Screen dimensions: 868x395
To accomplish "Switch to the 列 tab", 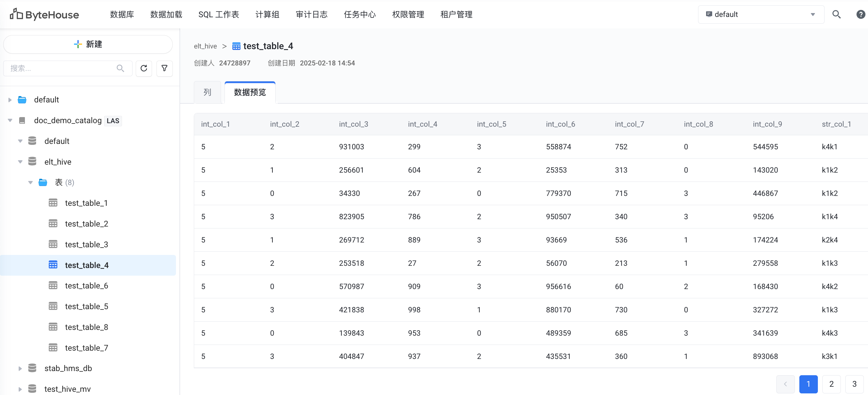I will point(207,92).
